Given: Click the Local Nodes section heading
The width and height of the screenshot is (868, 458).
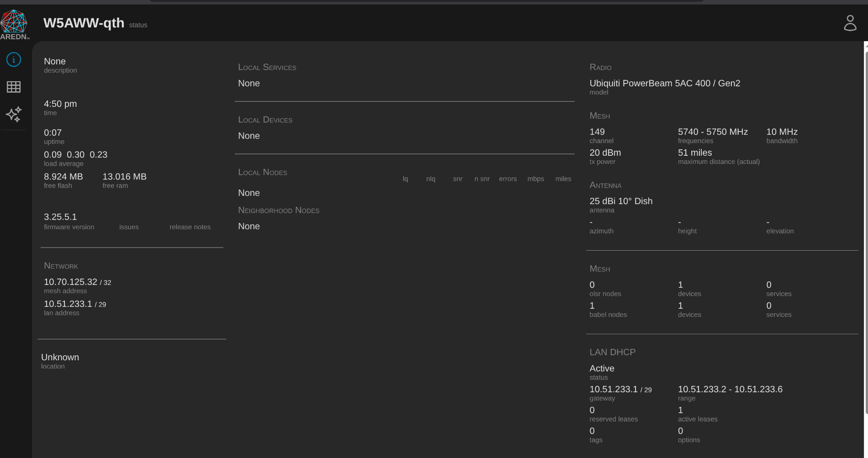Looking at the screenshot, I should pos(262,172).
